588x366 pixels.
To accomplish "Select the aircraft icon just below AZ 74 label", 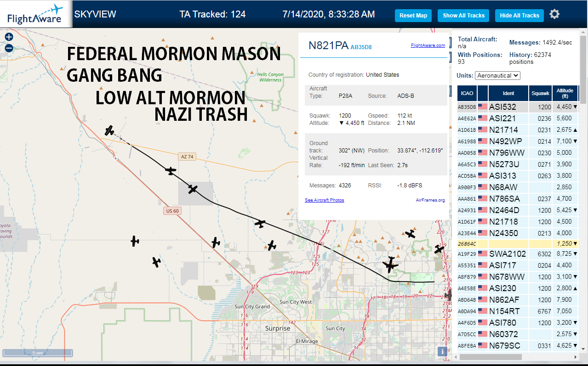I will 171,171.
